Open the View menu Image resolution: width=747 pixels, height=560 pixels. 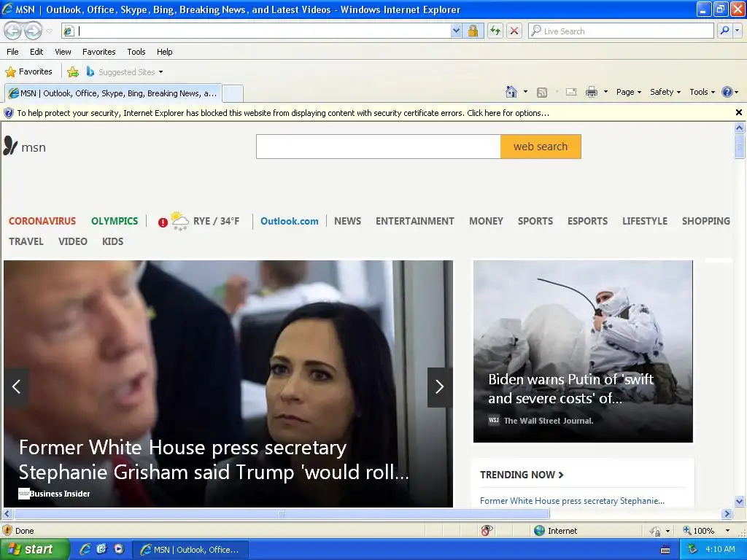click(63, 52)
